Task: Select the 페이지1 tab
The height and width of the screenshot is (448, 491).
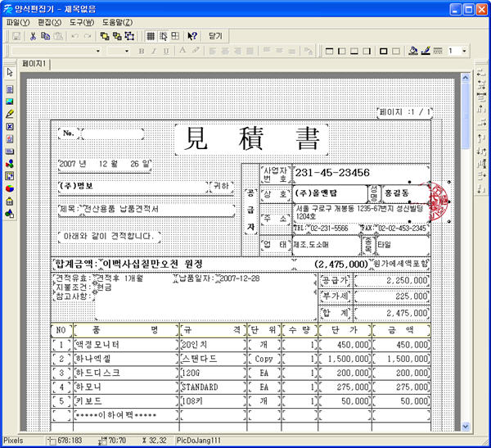Action: [34, 64]
